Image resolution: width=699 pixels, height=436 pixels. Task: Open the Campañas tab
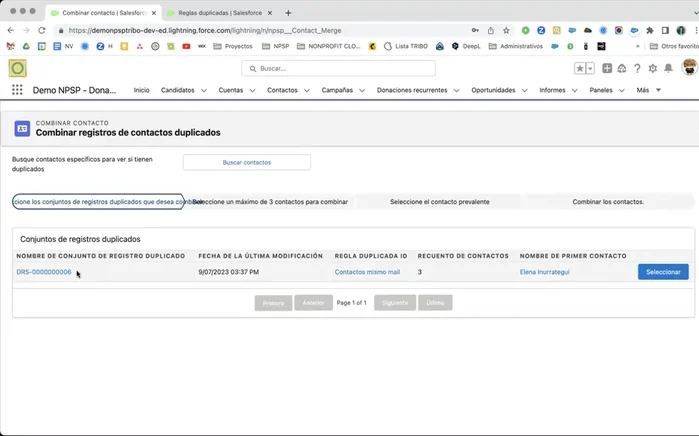(337, 90)
